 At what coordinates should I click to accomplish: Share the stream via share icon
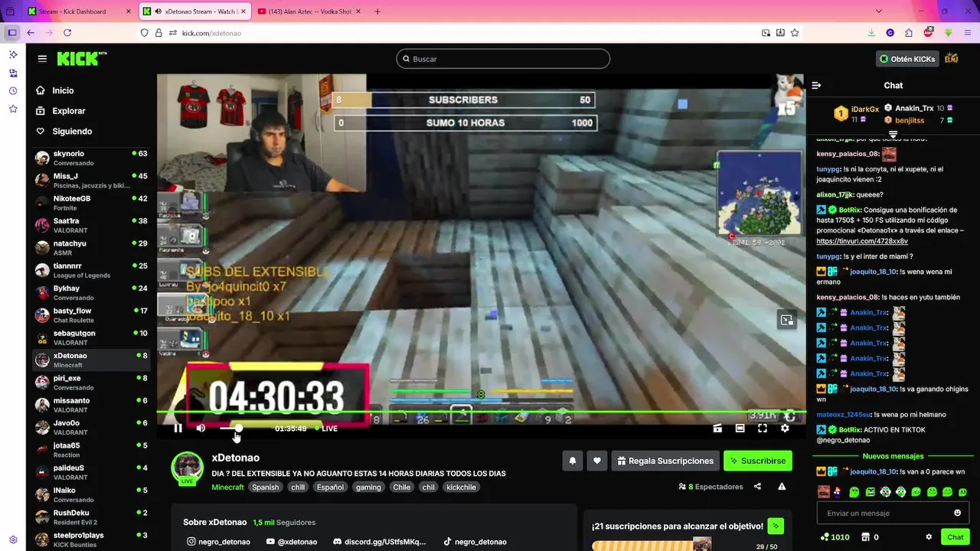click(x=757, y=487)
